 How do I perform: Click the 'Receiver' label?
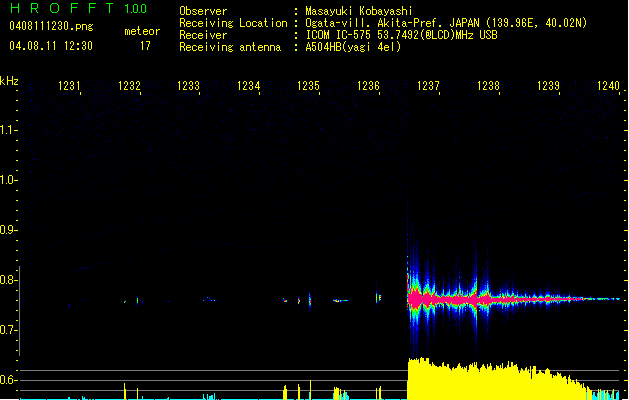[203, 35]
